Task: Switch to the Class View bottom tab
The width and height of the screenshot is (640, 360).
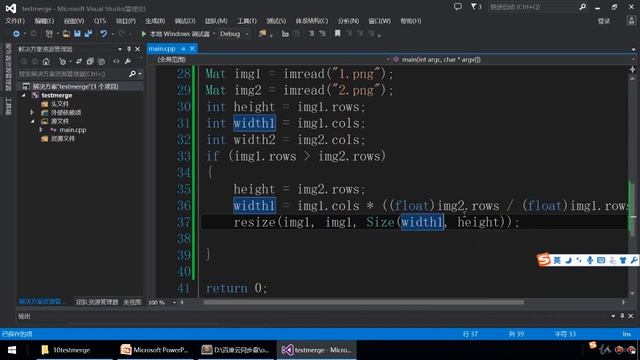Action: pos(132,302)
